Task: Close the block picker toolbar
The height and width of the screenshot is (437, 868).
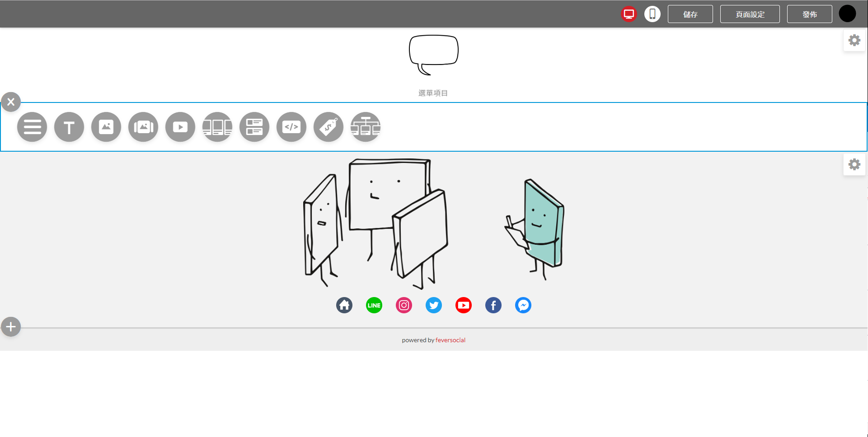Action: pyautogui.click(x=11, y=102)
